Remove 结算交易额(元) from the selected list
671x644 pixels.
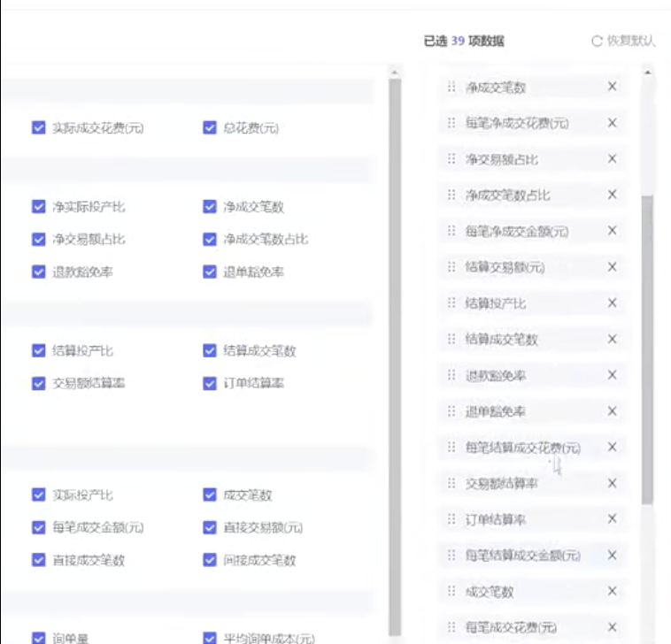point(613,267)
